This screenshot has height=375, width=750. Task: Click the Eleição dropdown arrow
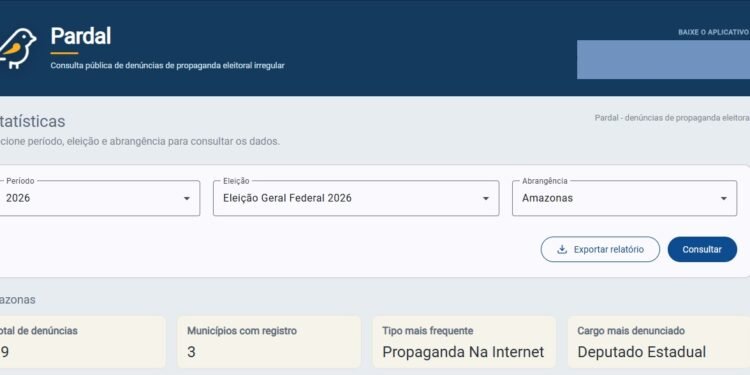tap(485, 199)
